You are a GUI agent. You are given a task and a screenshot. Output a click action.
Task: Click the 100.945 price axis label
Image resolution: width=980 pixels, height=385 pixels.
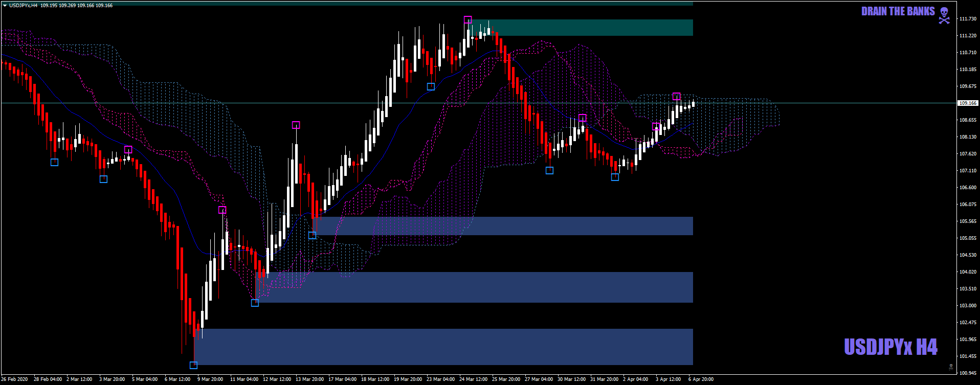[x=968, y=373]
